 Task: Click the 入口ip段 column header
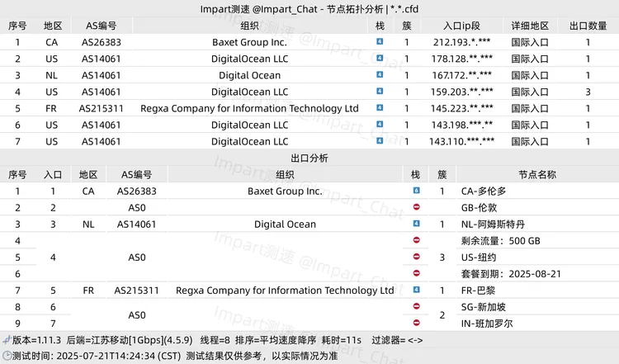click(461, 26)
